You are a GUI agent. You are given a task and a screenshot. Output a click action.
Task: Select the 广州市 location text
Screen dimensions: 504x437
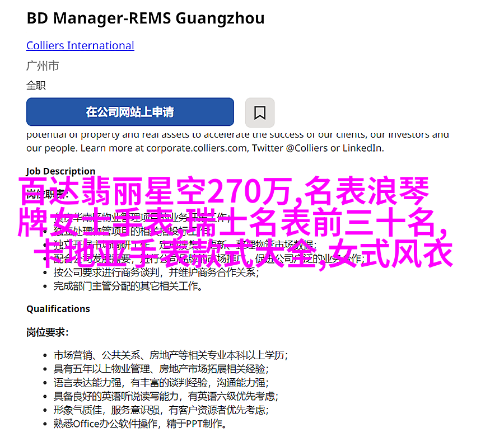tap(43, 66)
